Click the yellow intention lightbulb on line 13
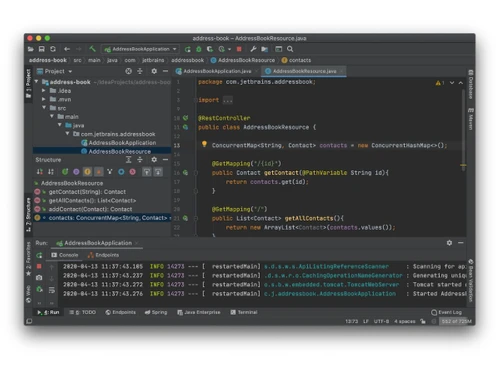Image resolution: width=500 pixels, height=375 pixels. pos(204,144)
